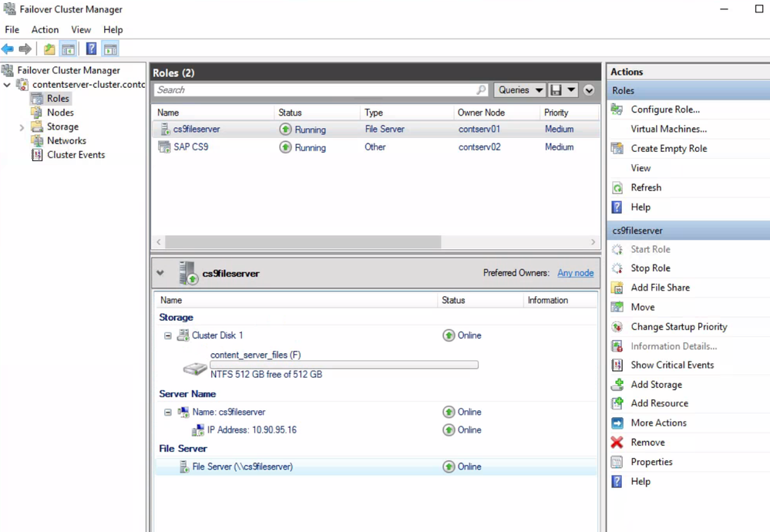Image resolution: width=770 pixels, height=532 pixels.
Task: Click Help under the cs9fileserver actions section
Action: click(641, 481)
